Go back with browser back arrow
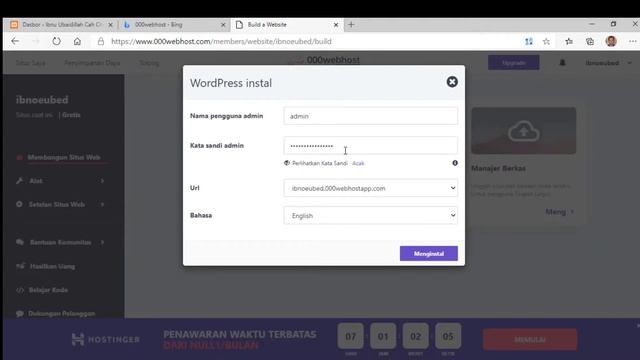This screenshot has width=640, height=360. pyautogui.click(x=15, y=41)
